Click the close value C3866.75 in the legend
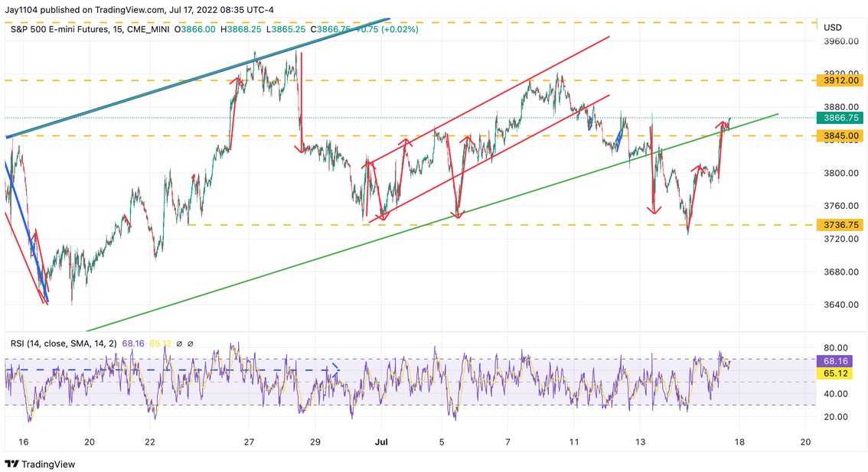 point(330,29)
